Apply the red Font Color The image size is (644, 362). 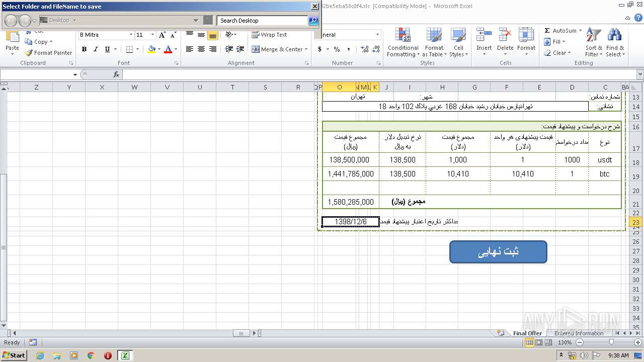click(168, 49)
